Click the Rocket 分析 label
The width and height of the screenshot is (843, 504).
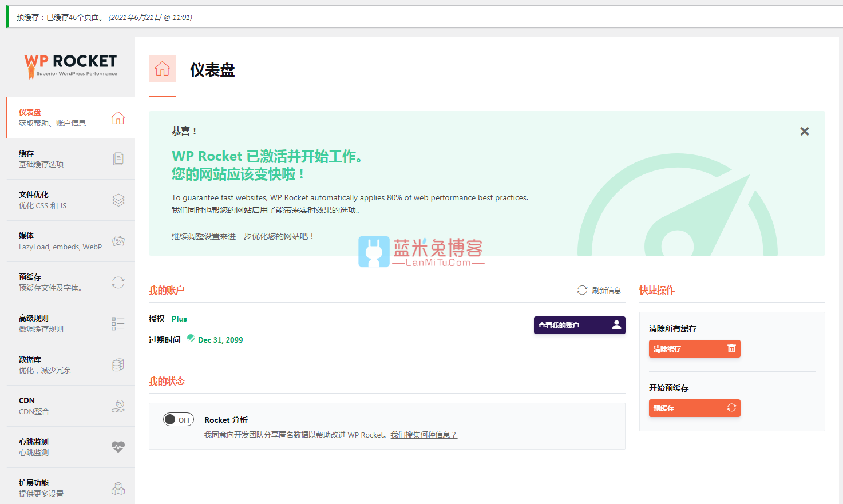coord(226,420)
